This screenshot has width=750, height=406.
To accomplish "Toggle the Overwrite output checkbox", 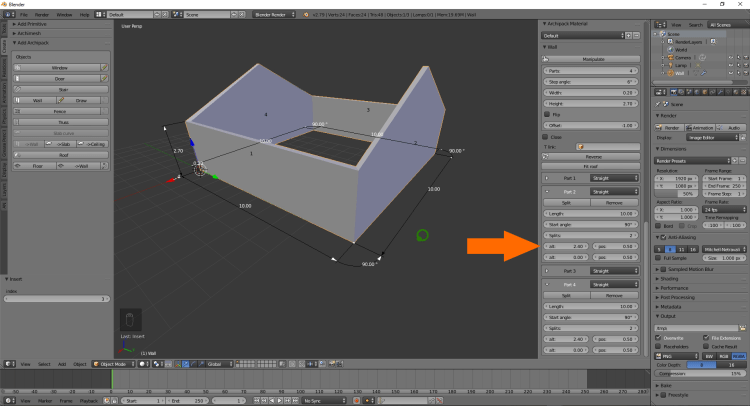I will click(659, 338).
